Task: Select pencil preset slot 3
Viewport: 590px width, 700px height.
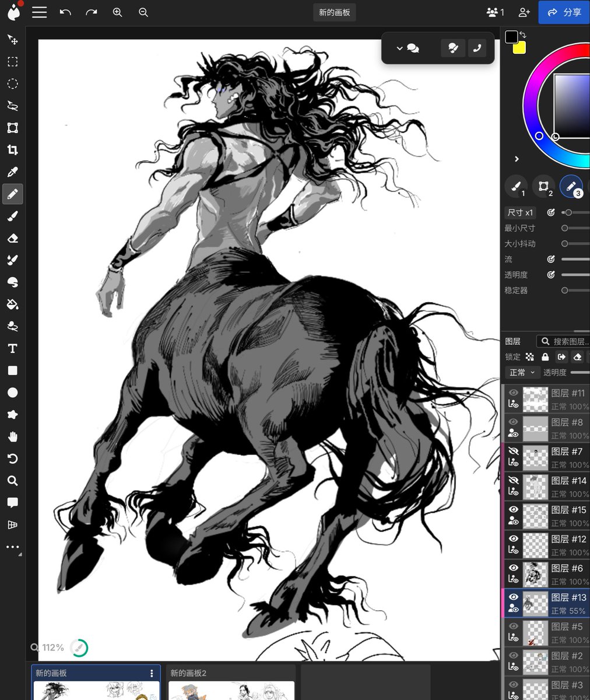Action: pyautogui.click(x=571, y=187)
